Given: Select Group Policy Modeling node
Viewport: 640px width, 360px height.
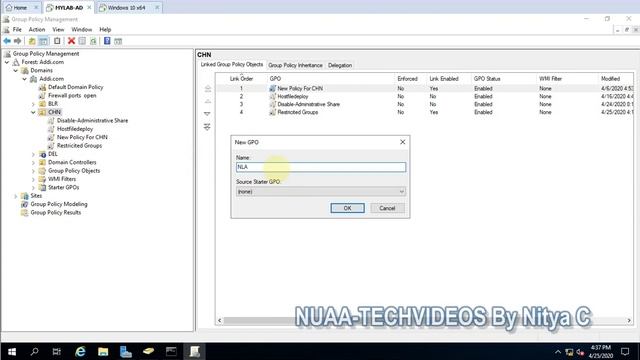Looking at the screenshot, I should (x=59, y=204).
